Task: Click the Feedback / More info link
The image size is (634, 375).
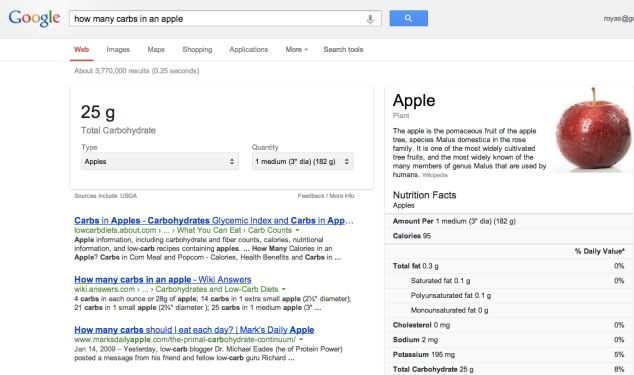Action: (326, 196)
